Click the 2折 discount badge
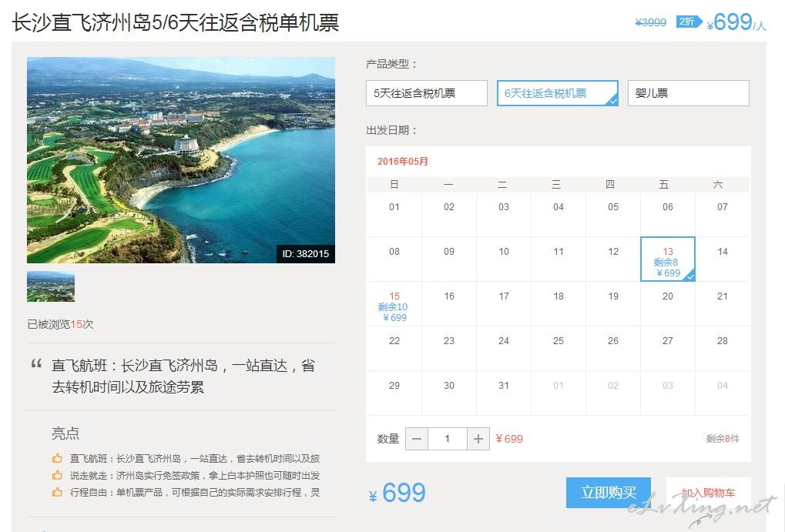785x532 pixels. coord(689,22)
